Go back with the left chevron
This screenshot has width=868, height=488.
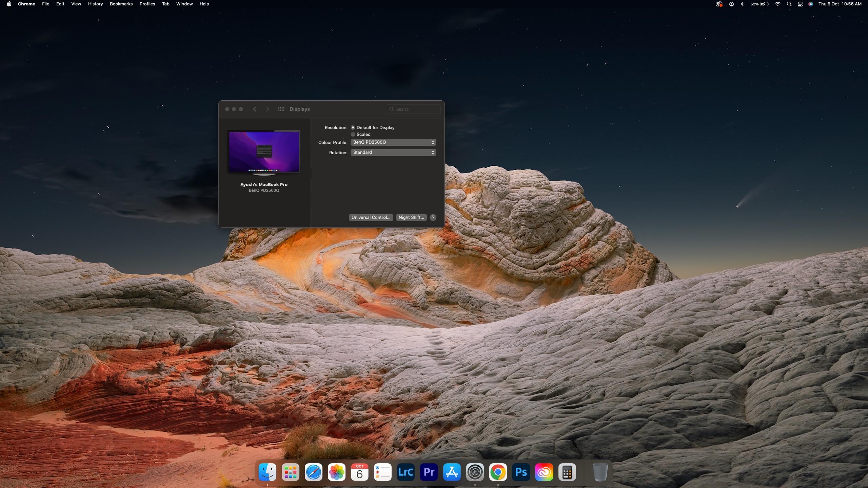(x=255, y=109)
